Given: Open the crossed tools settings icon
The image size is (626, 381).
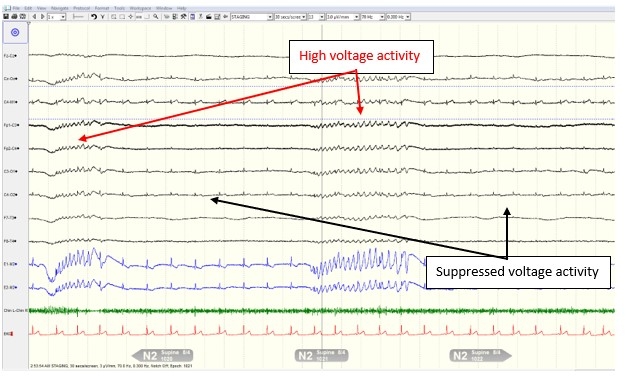Looking at the screenshot, I should (x=183, y=17).
